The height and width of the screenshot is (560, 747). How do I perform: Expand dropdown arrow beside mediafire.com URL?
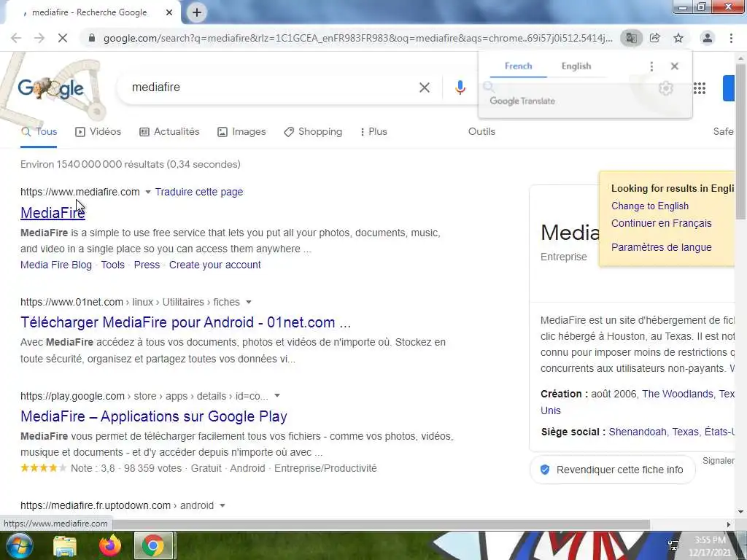[x=147, y=192]
